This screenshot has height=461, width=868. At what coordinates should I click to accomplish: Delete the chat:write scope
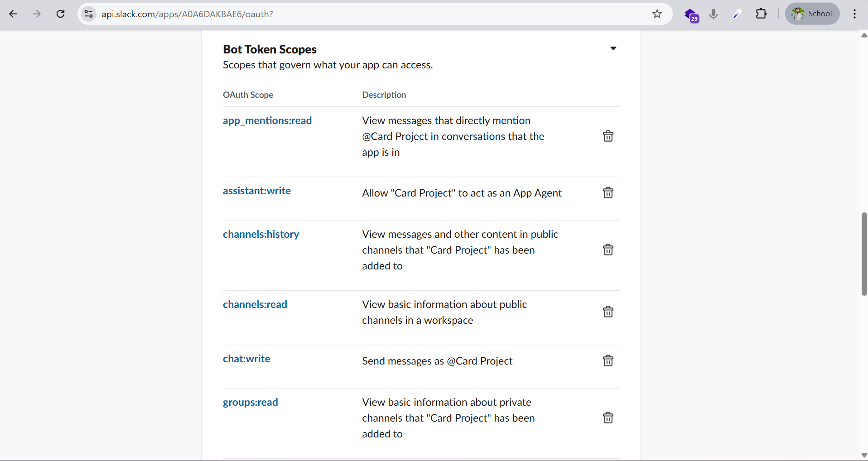click(608, 361)
